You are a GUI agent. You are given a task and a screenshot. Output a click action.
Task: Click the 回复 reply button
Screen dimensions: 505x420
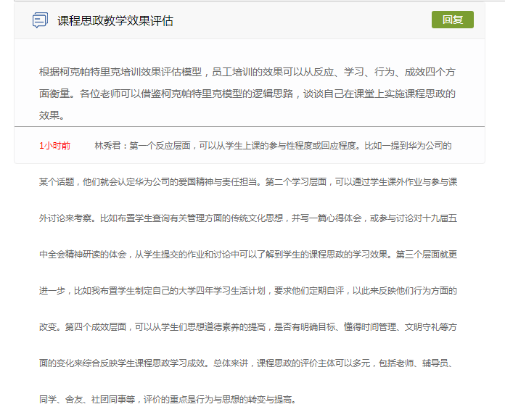(x=453, y=20)
